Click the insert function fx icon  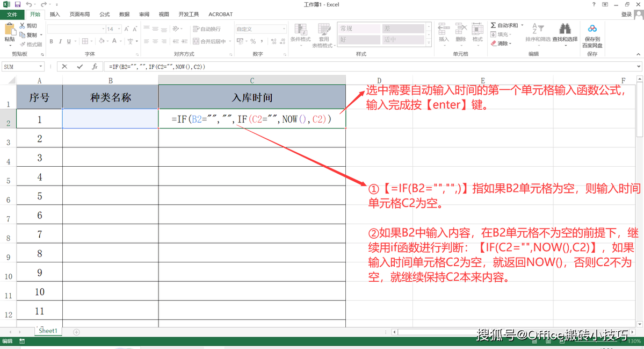tap(95, 67)
